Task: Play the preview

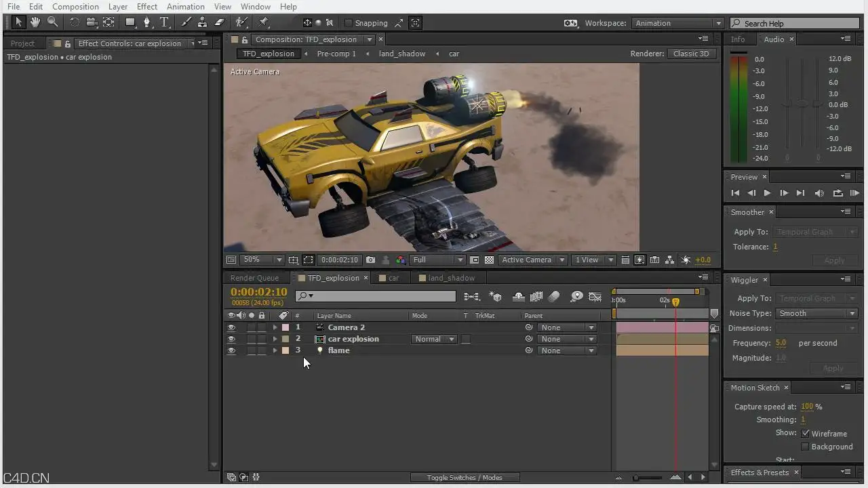Action: (767, 193)
